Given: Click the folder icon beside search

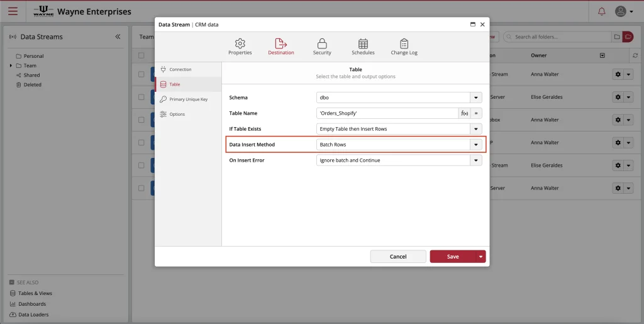Looking at the screenshot, I should coord(617,36).
